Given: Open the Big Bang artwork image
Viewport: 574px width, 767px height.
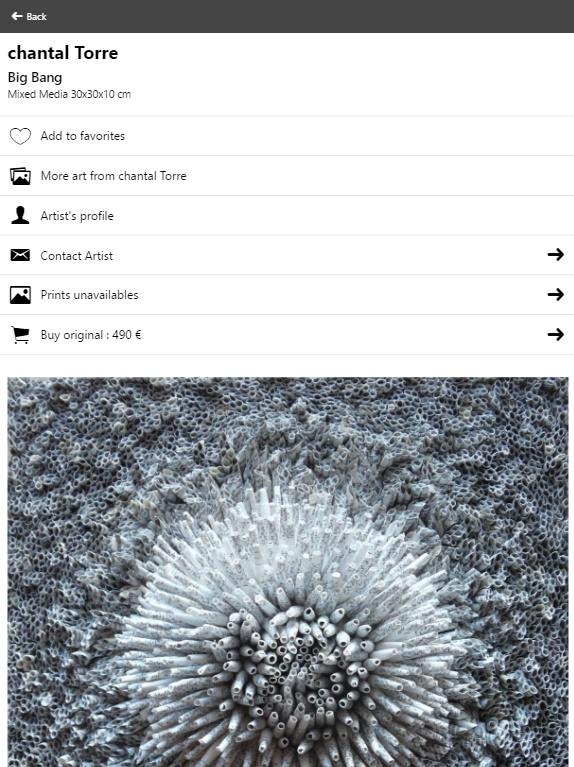Looking at the screenshot, I should [x=288, y=572].
